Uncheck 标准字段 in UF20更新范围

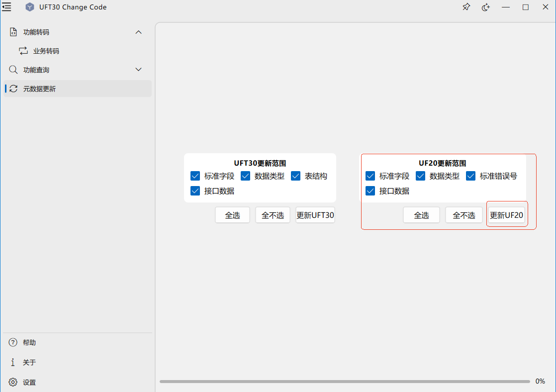pyautogui.click(x=370, y=176)
